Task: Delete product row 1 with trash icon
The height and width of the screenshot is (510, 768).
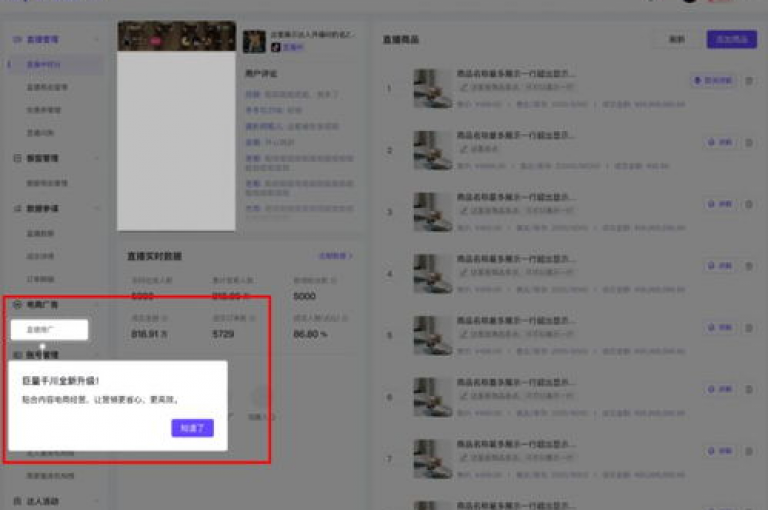Action: (x=749, y=81)
